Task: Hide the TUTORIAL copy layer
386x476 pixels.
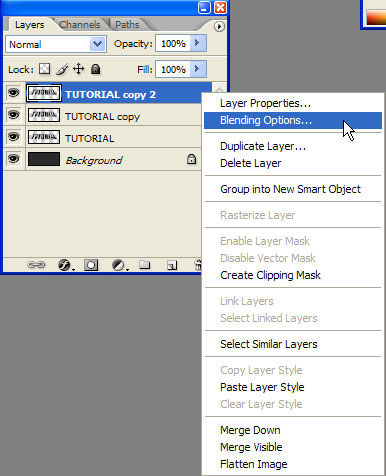Action: pyautogui.click(x=13, y=115)
